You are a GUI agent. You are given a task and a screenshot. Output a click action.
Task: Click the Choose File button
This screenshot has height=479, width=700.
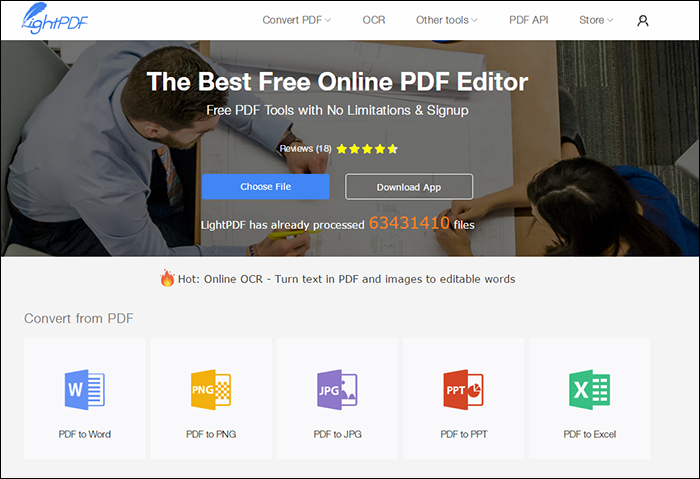click(x=266, y=187)
